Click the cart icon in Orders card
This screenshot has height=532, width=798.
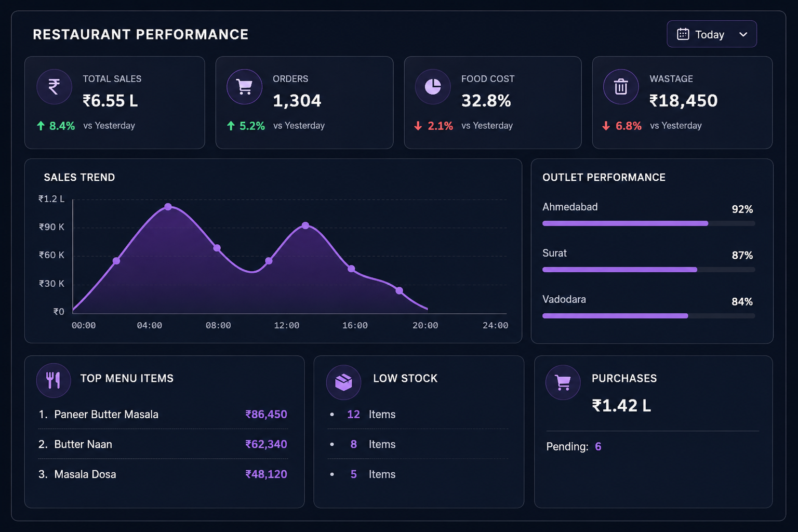click(x=244, y=87)
